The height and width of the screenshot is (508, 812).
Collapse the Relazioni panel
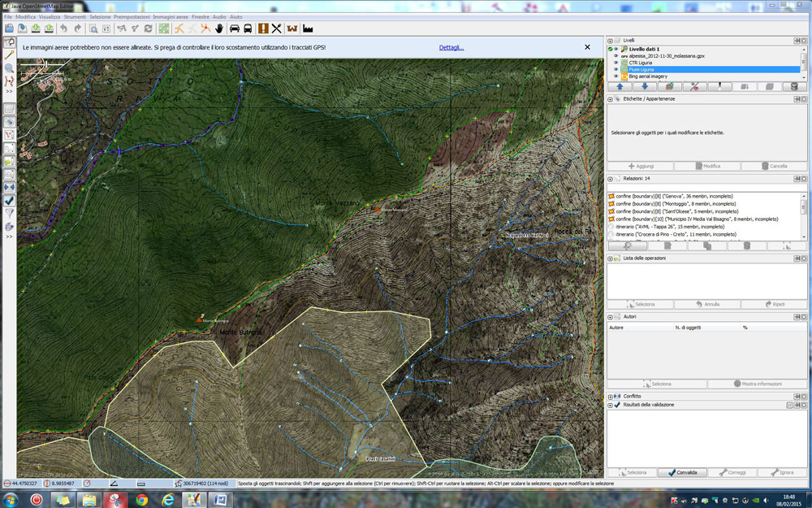(x=611, y=178)
